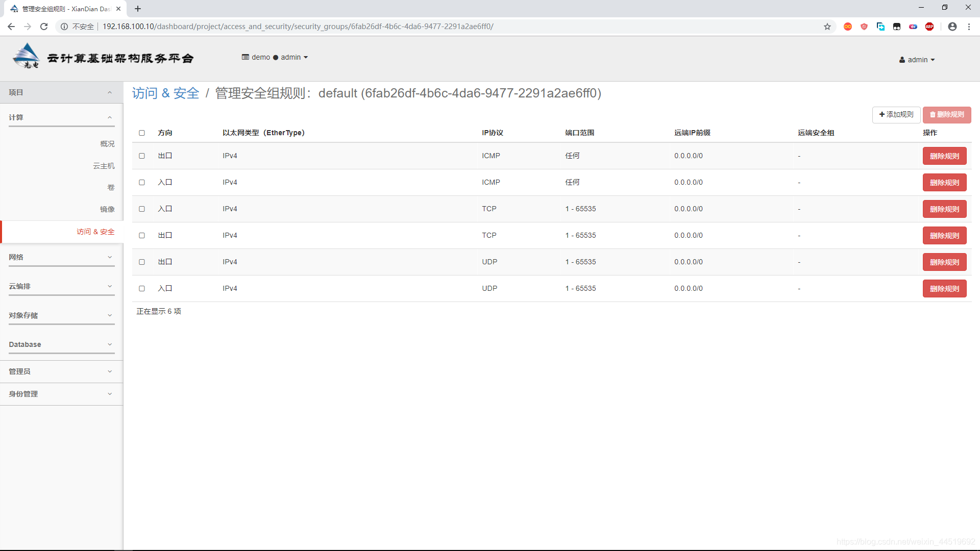This screenshot has width=980, height=551.
Task: Click the 远端安全组 column header
Action: 816,133
